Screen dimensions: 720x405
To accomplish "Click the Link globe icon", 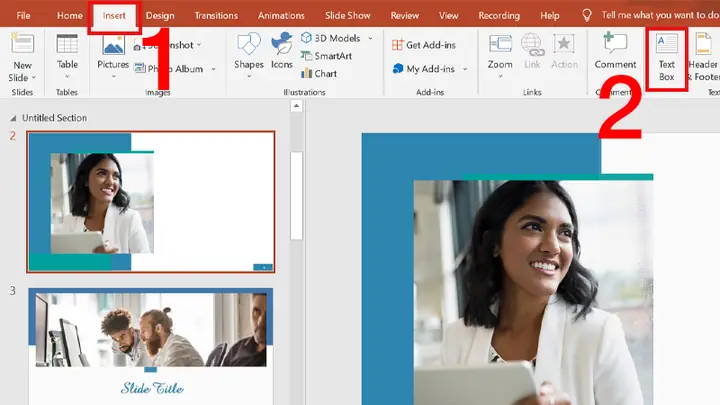I will click(x=532, y=45).
